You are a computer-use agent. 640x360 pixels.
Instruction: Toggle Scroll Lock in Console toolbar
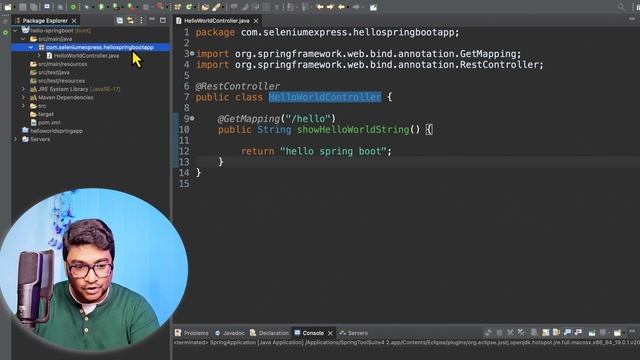tap(545, 333)
